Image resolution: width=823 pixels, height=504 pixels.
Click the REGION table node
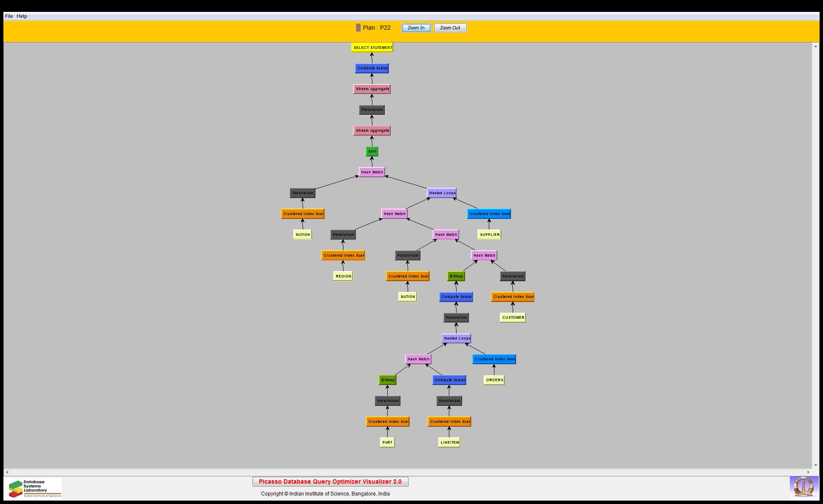(x=343, y=276)
